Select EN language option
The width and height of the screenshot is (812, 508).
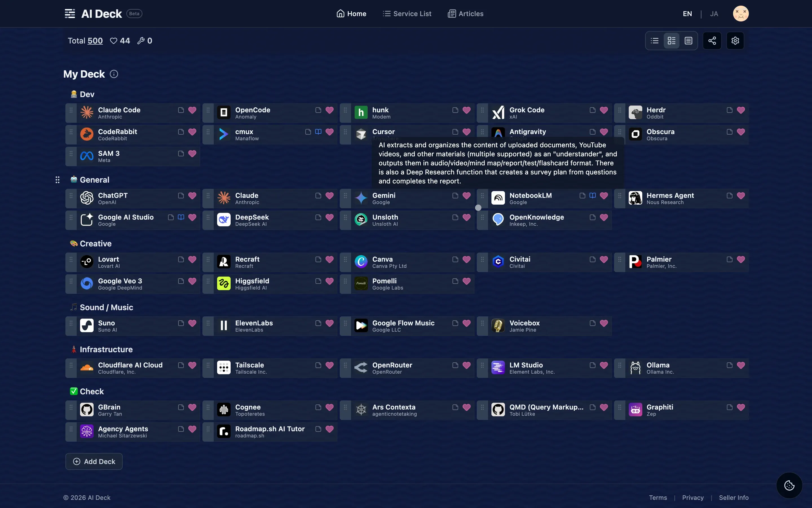coord(687,14)
